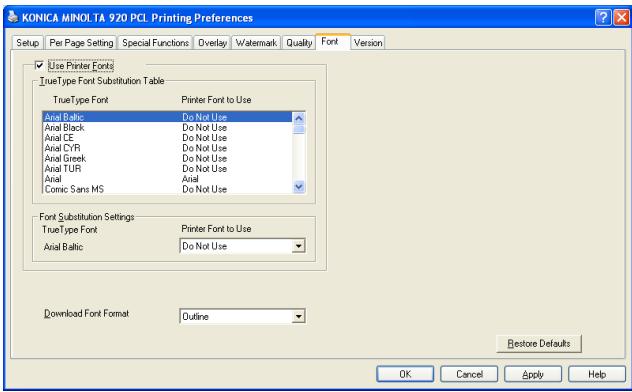Click the font list scroll up arrow
Image resolution: width=632 pixels, height=392 pixels.
tap(299, 118)
